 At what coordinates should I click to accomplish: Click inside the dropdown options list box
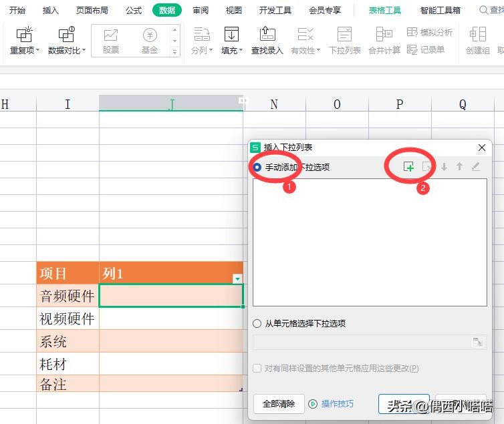coord(370,242)
